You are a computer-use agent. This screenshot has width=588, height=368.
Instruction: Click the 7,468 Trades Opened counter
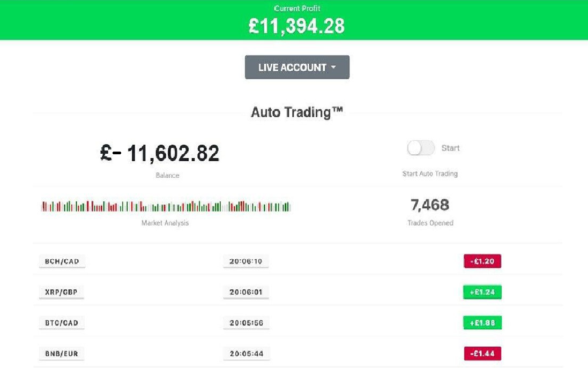pos(430,205)
